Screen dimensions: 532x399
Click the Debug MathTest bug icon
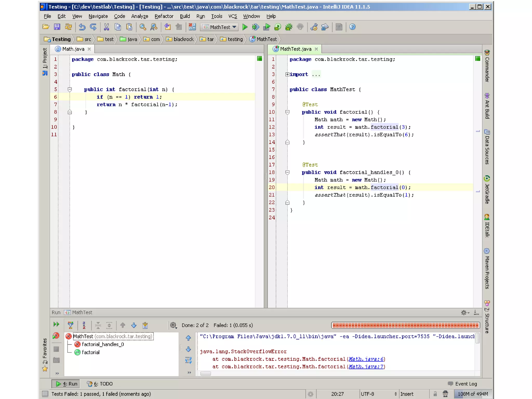coord(256,27)
